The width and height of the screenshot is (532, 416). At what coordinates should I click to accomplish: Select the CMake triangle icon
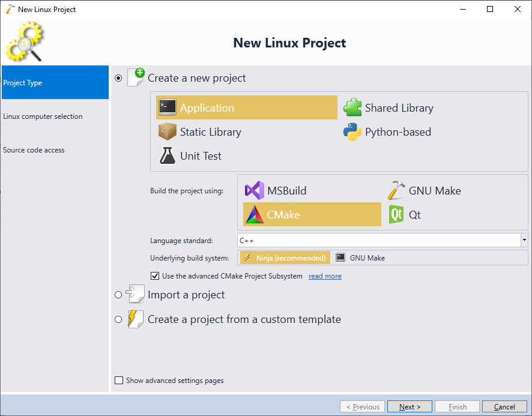(255, 214)
